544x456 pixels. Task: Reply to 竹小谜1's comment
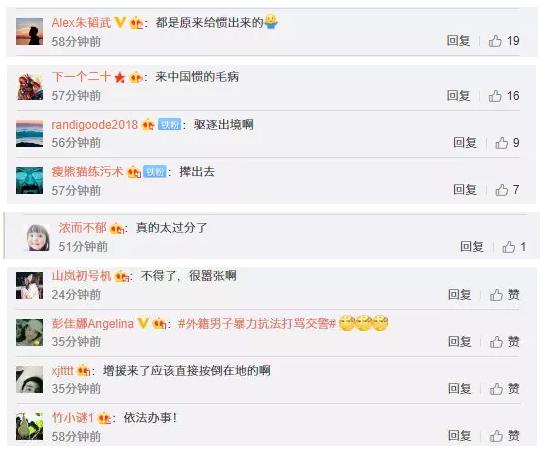pyautogui.click(x=459, y=436)
